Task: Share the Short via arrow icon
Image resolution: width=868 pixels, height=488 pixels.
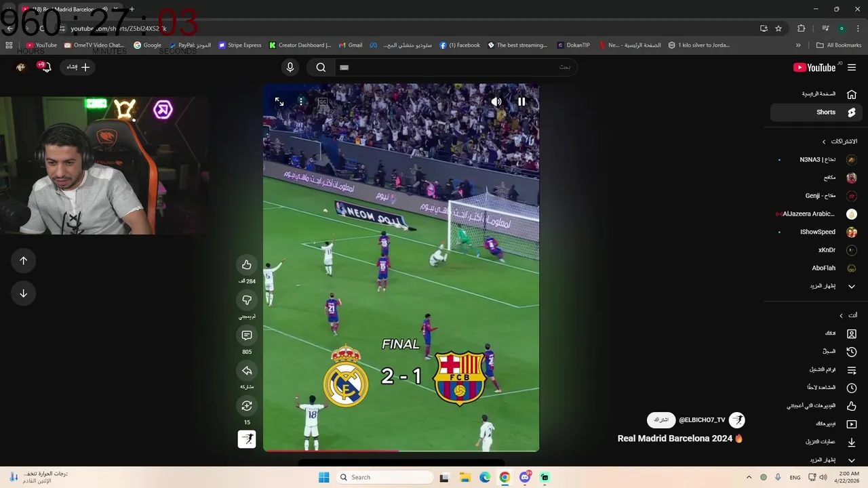Action: [x=247, y=371]
